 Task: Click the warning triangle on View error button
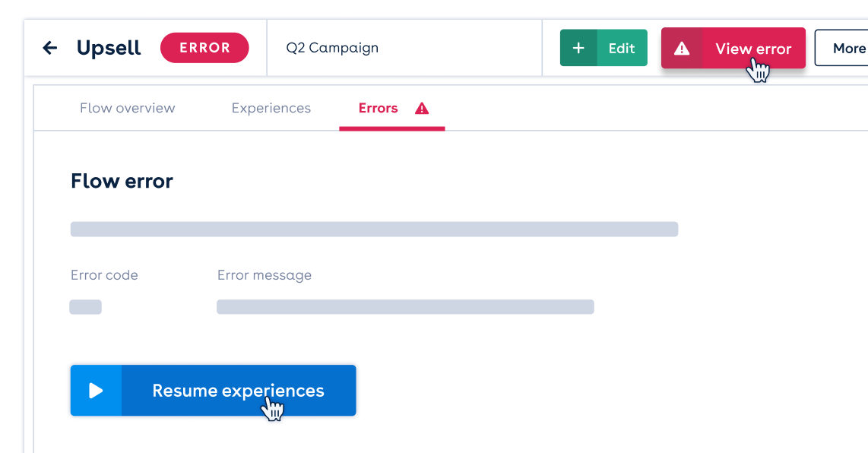tap(682, 49)
